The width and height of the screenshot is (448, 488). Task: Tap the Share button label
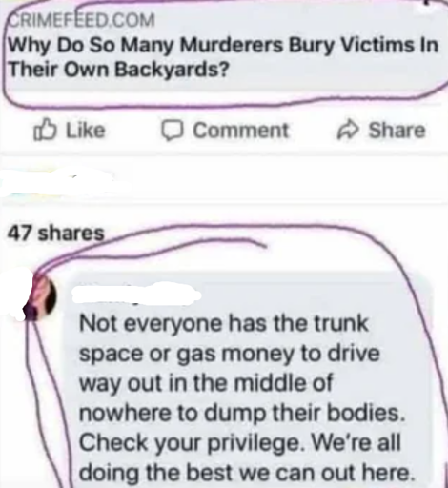pos(397,131)
